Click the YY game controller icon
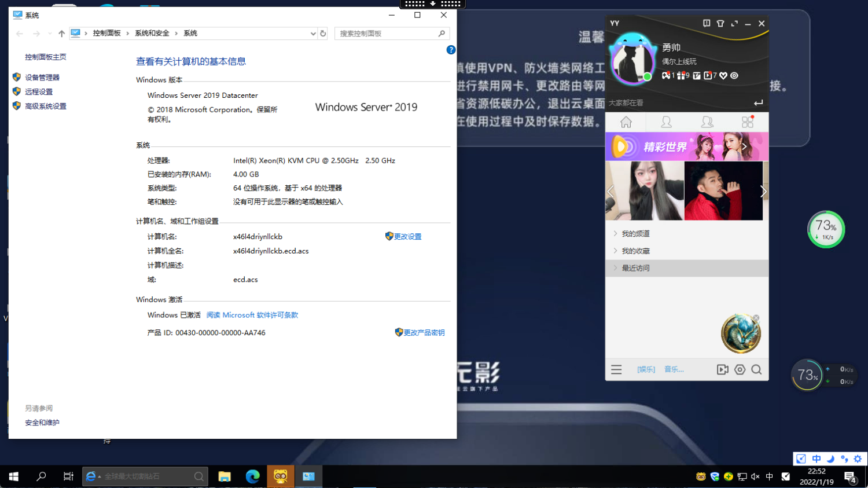The image size is (868, 488). (666, 76)
